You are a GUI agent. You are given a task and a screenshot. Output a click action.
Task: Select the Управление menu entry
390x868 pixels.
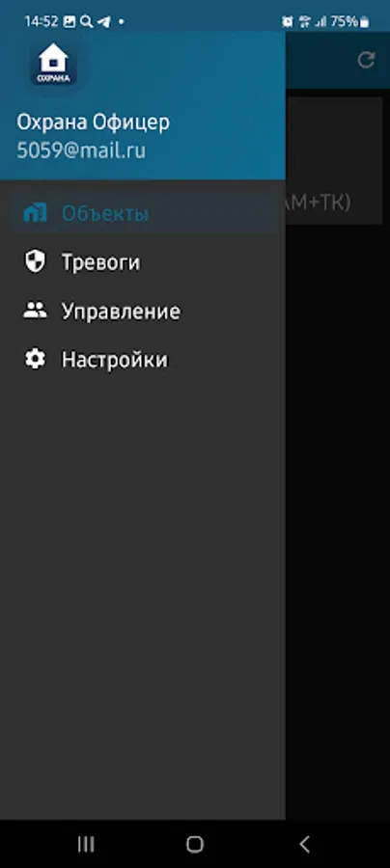click(x=144, y=311)
